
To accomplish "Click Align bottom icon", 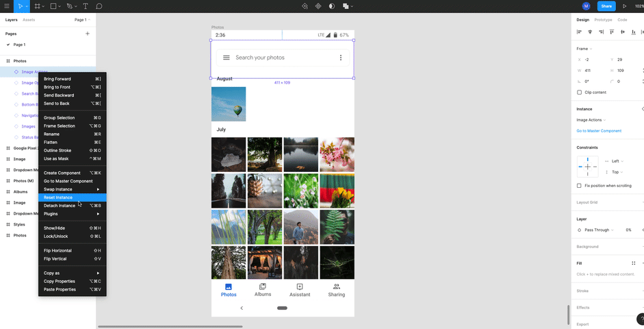I will coord(633,32).
